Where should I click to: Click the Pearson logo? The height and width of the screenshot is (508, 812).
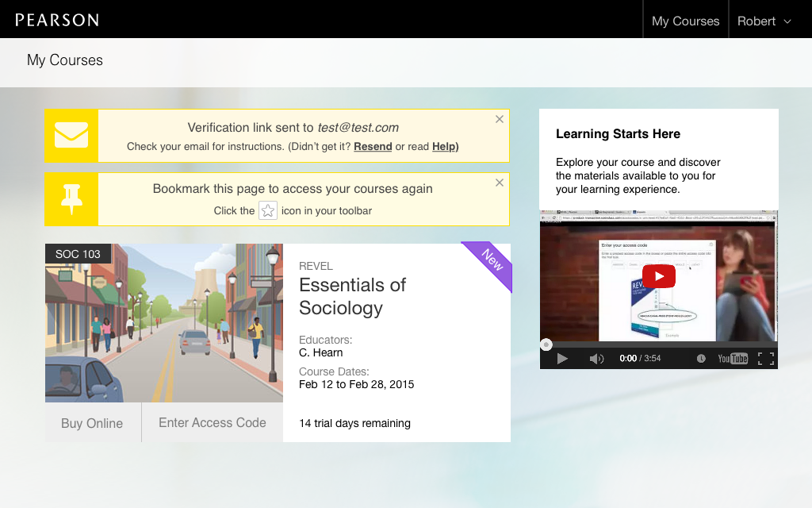coord(57,20)
